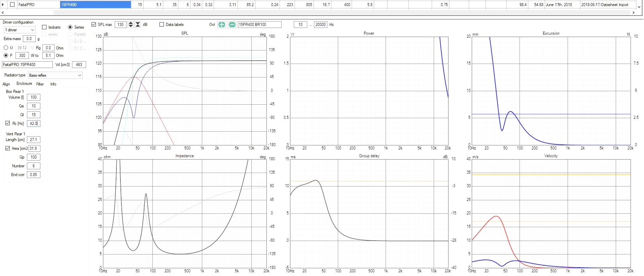Click inside the Impedance chart
The height and width of the screenshot is (276, 644).
[185, 213]
